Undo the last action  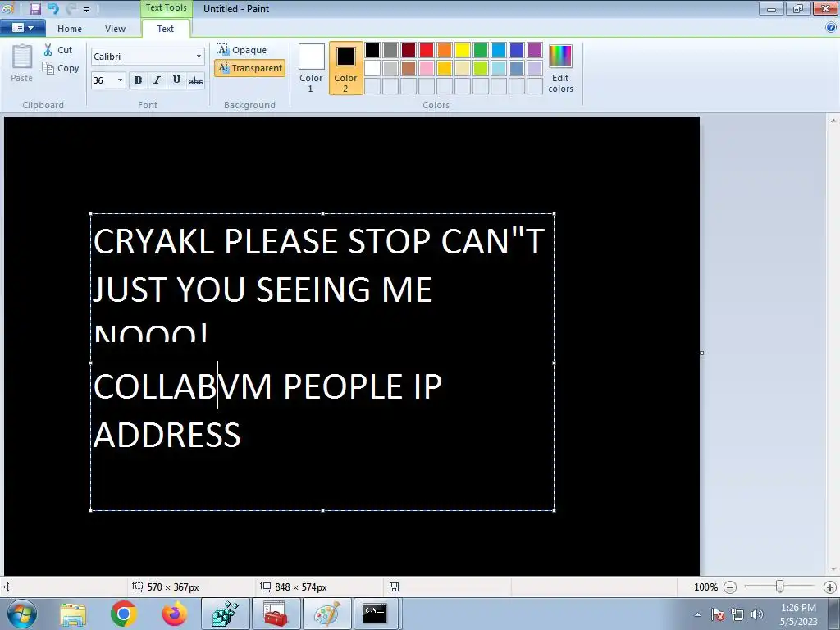click(x=53, y=8)
